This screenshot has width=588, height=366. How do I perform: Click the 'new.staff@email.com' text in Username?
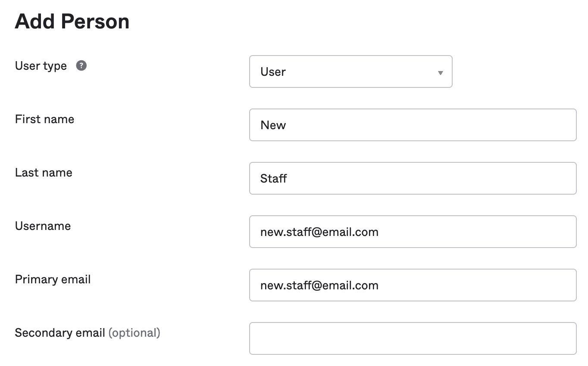319,232
